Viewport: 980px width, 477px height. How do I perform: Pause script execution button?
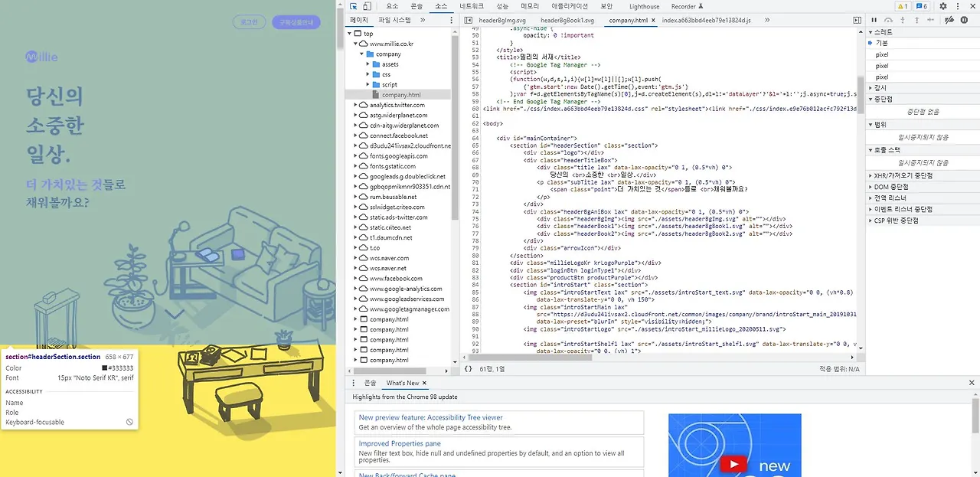click(874, 20)
